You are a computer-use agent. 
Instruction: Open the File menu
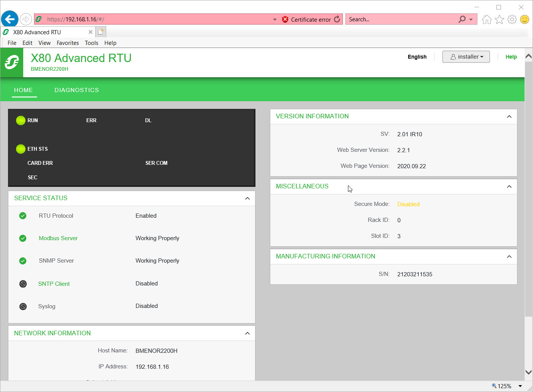click(x=12, y=43)
